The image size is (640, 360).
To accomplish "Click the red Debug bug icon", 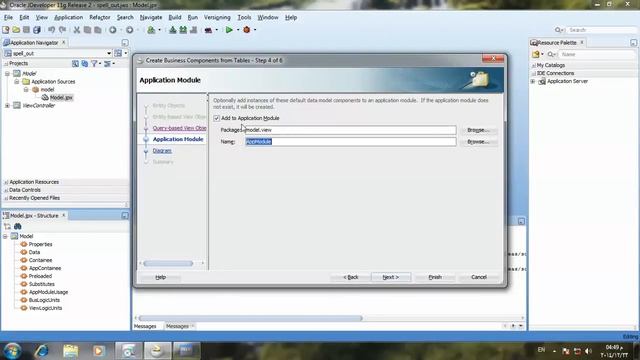I will [x=247, y=30].
